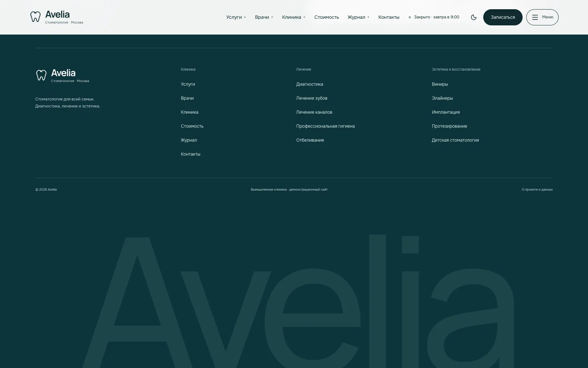Expand the Клиника dropdown in the header
The image size is (588, 368).
coord(294,17)
